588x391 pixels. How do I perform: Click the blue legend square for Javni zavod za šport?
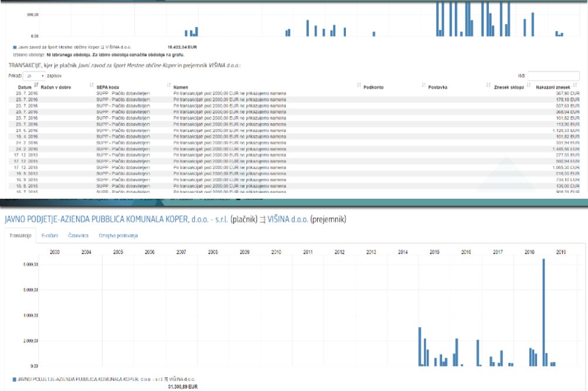(x=15, y=47)
